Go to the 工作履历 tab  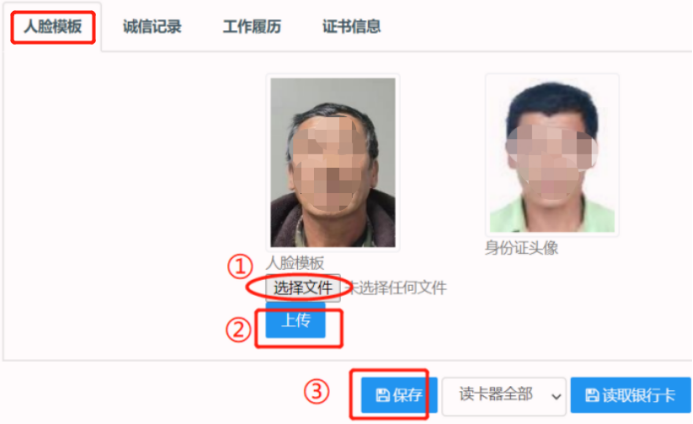click(252, 27)
